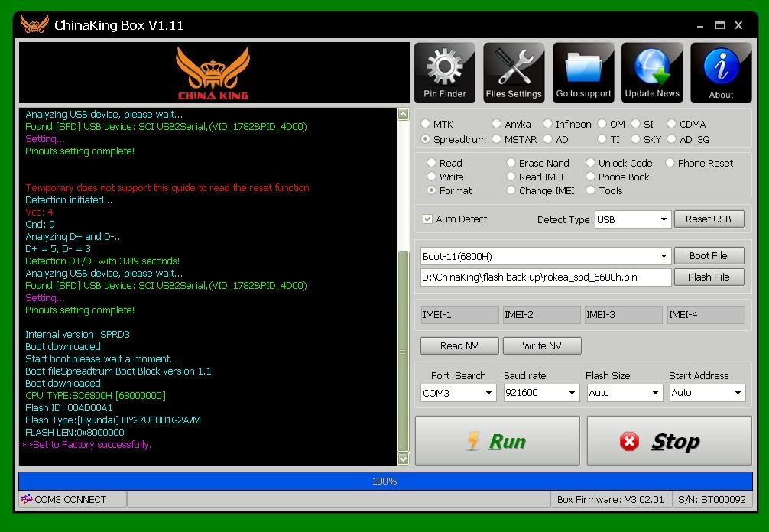Select the MTK platform radio button

(425, 124)
